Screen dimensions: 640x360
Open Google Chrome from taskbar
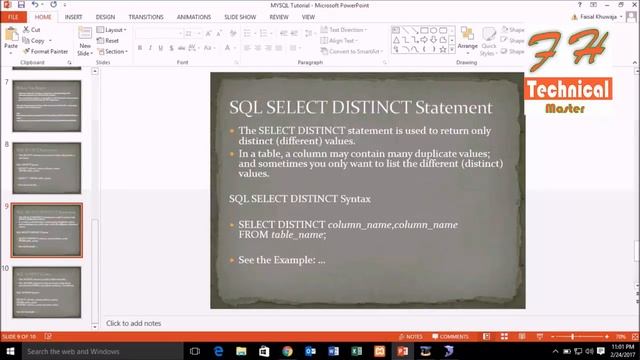[x=287, y=351]
